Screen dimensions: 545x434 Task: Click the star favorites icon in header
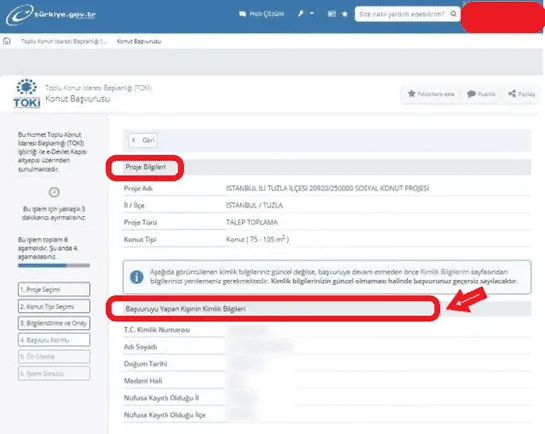[x=345, y=14]
